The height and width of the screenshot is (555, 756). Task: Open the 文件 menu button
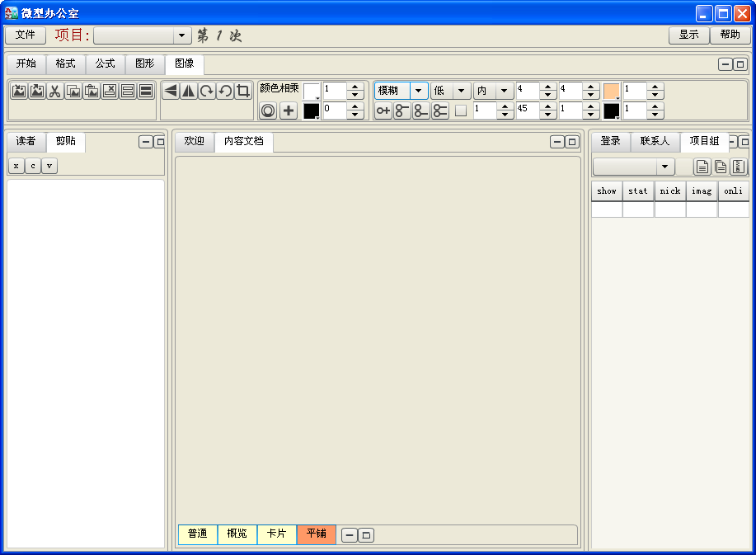coord(25,35)
